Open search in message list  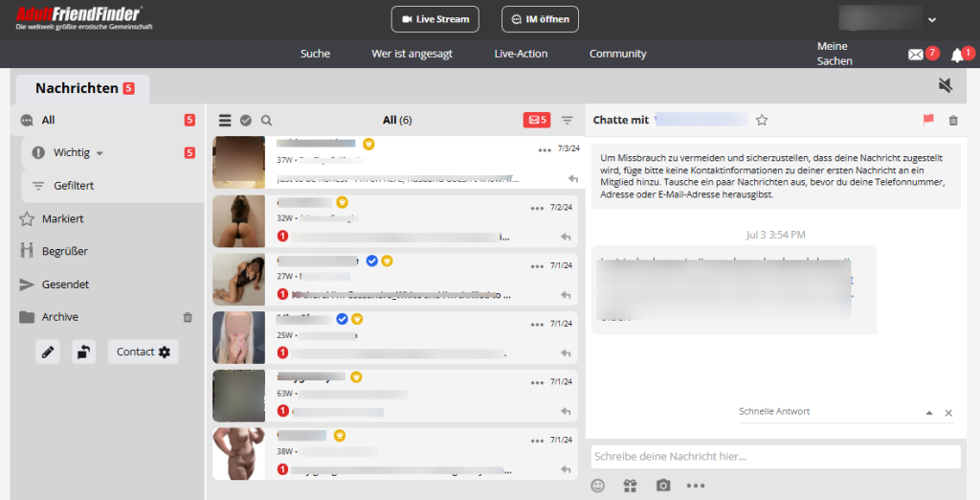point(266,120)
